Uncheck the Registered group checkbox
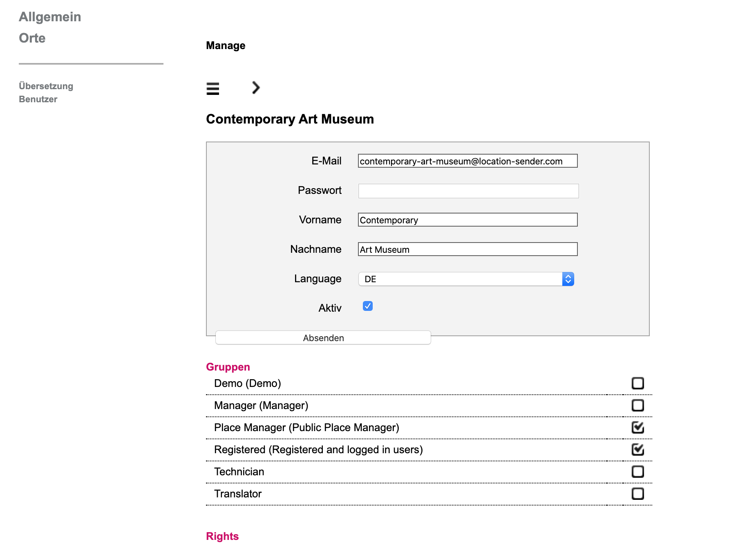Image resolution: width=756 pixels, height=544 pixels. point(637,450)
